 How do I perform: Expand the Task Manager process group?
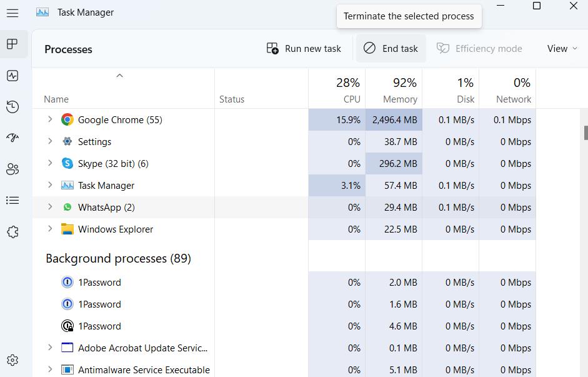pos(50,185)
